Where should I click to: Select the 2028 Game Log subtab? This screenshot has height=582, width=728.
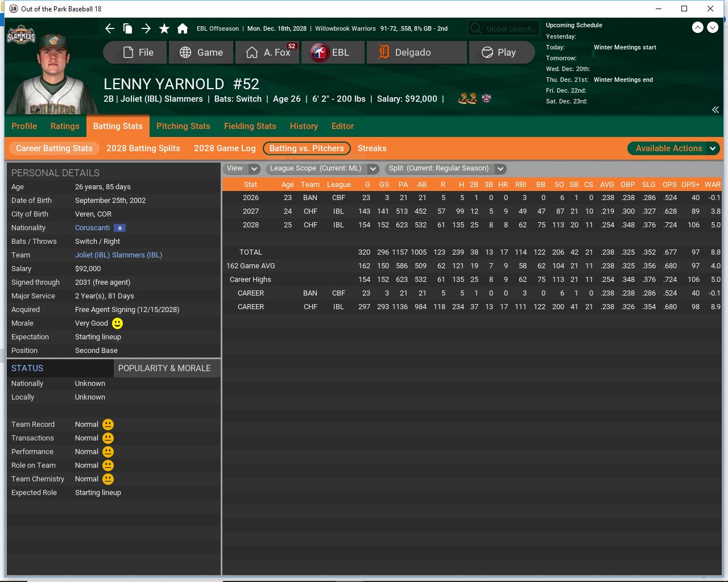pyautogui.click(x=225, y=148)
